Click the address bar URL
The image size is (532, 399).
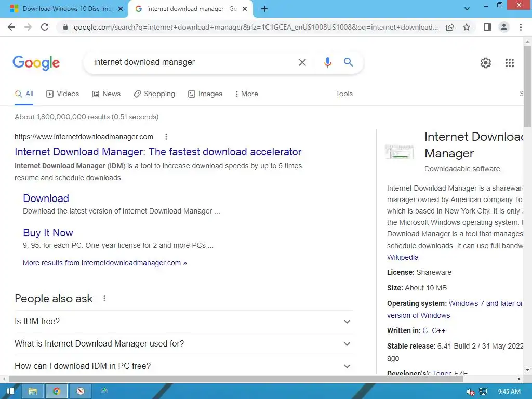[x=255, y=27]
